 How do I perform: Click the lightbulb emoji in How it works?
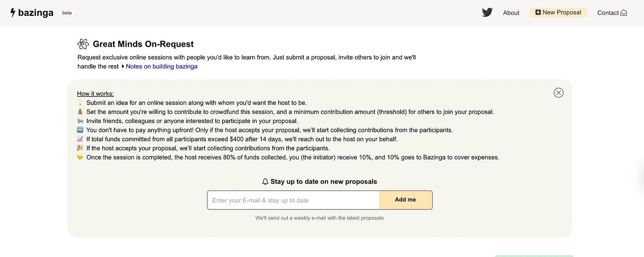(80, 103)
